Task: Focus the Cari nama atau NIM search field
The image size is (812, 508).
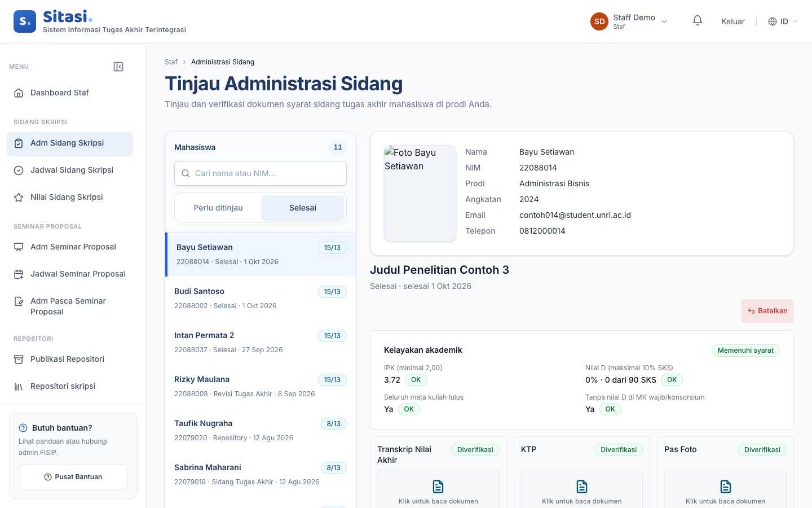Action: (261, 173)
